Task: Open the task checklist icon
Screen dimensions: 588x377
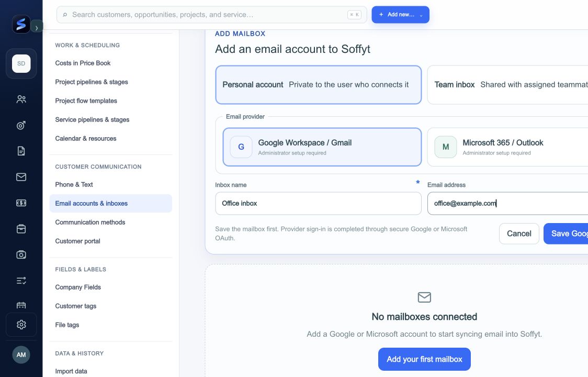Action: 21,281
